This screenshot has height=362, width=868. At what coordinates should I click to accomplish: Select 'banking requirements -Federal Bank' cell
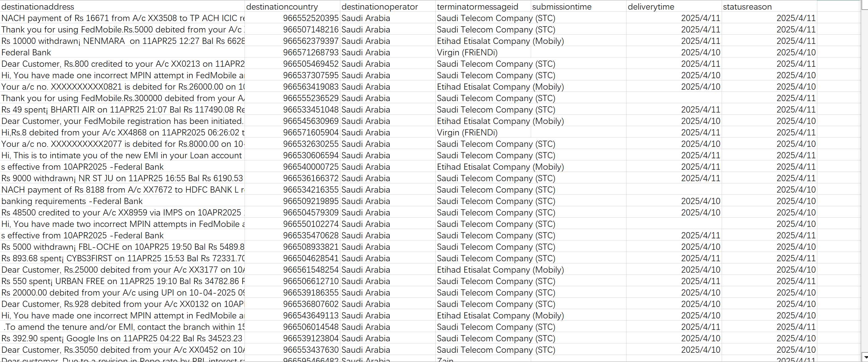[122, 201]
